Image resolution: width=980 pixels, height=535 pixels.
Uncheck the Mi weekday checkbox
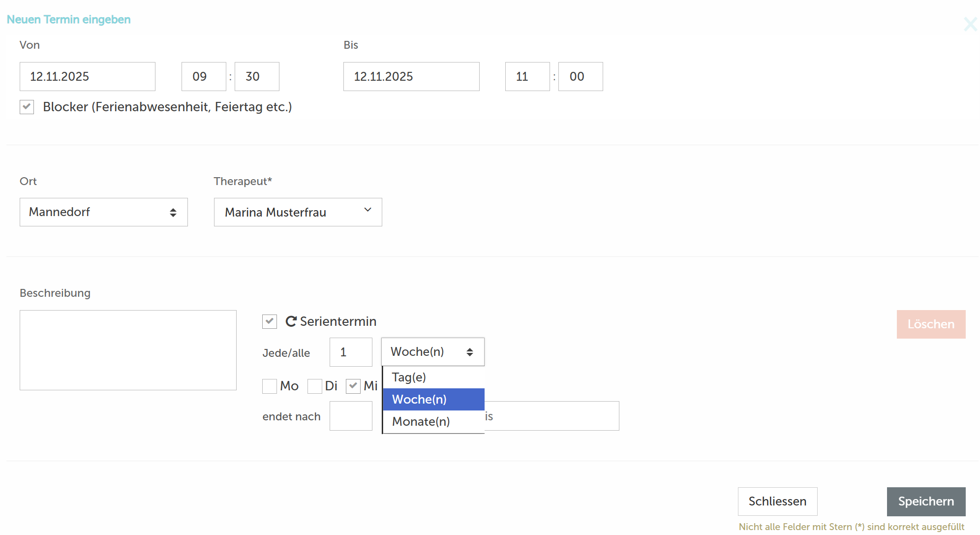click(353, 386)
